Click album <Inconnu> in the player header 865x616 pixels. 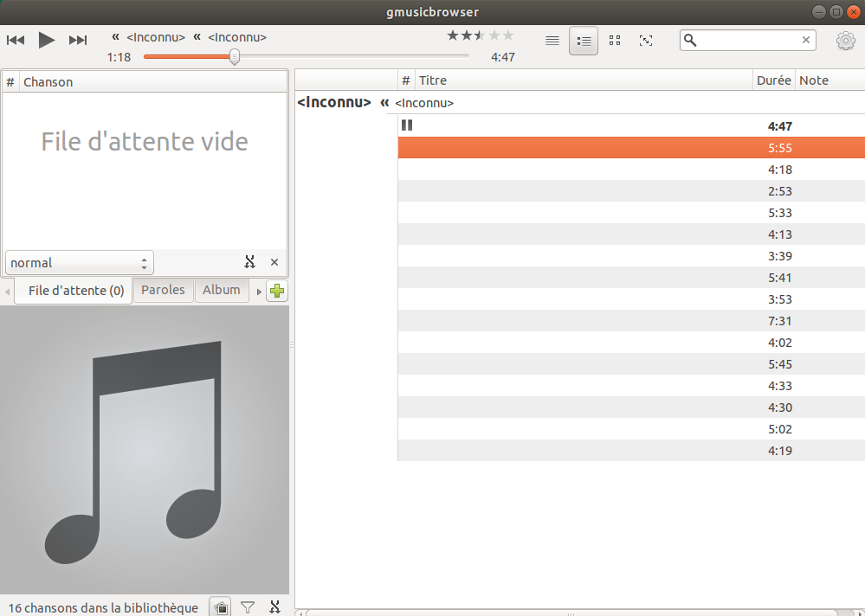[237, 37]
